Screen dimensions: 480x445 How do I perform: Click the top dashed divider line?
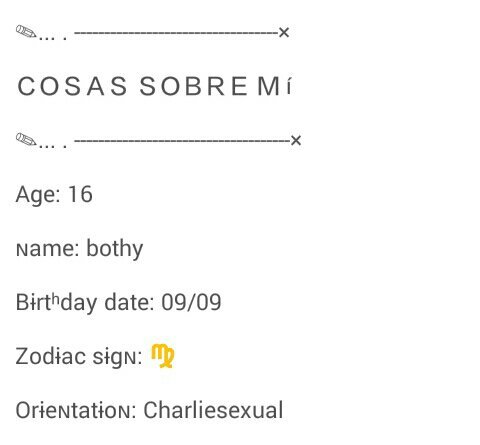click(176, 33)
